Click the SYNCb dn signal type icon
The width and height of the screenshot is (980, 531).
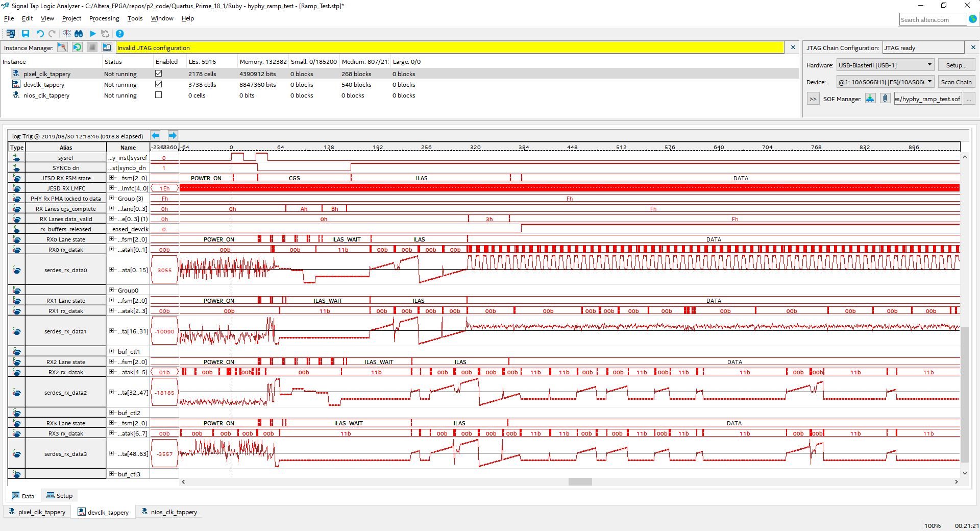tap(16, 168)
